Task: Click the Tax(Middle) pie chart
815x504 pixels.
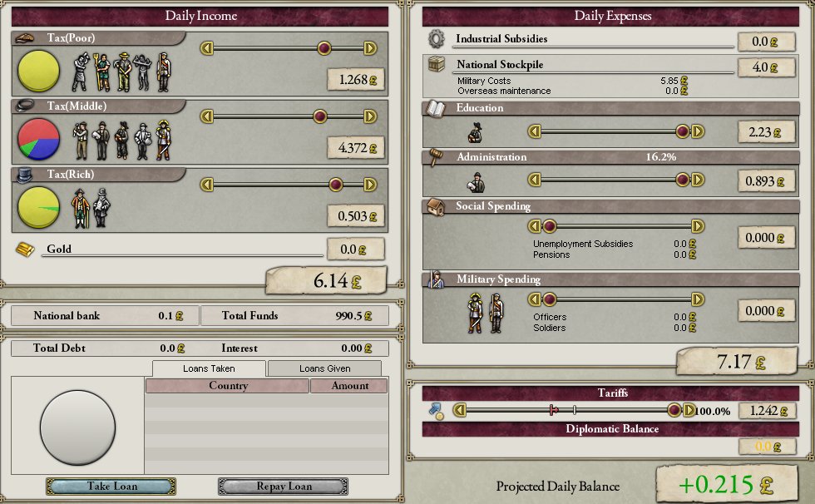Action: (38, 138)
